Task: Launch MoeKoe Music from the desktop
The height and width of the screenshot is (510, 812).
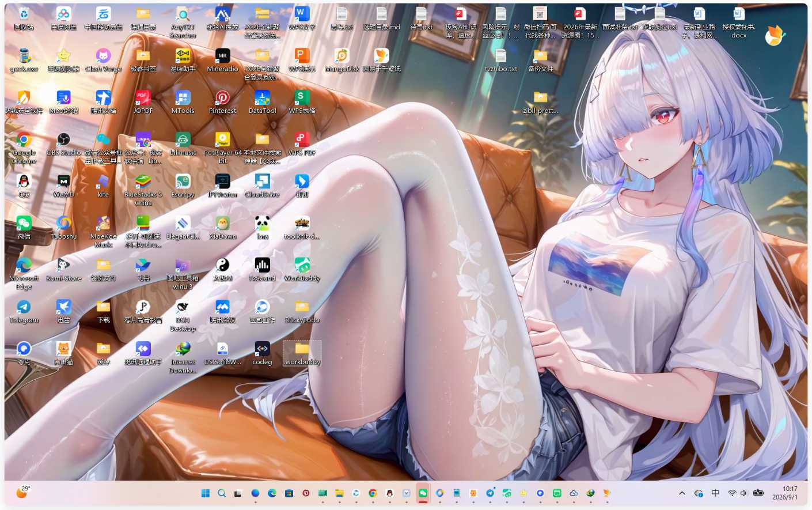Action: point(103,232)
